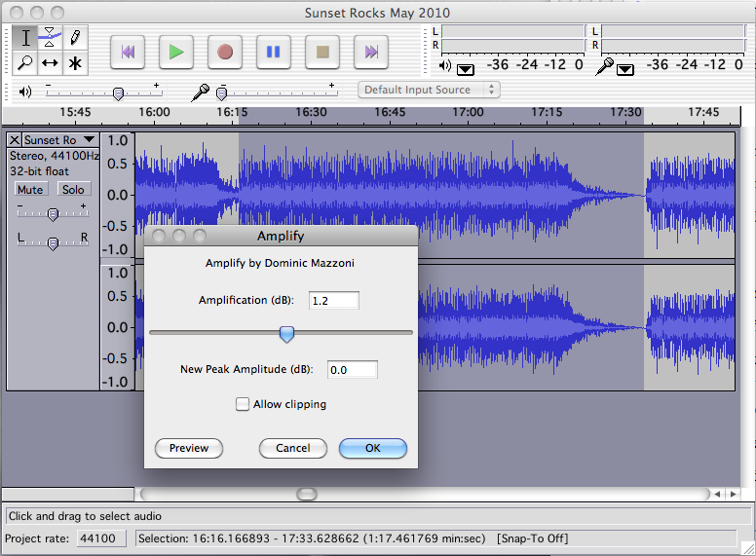Select the Selection (I-beam) tool
This screenshot has width=756, height=556.
coord(25,37)
